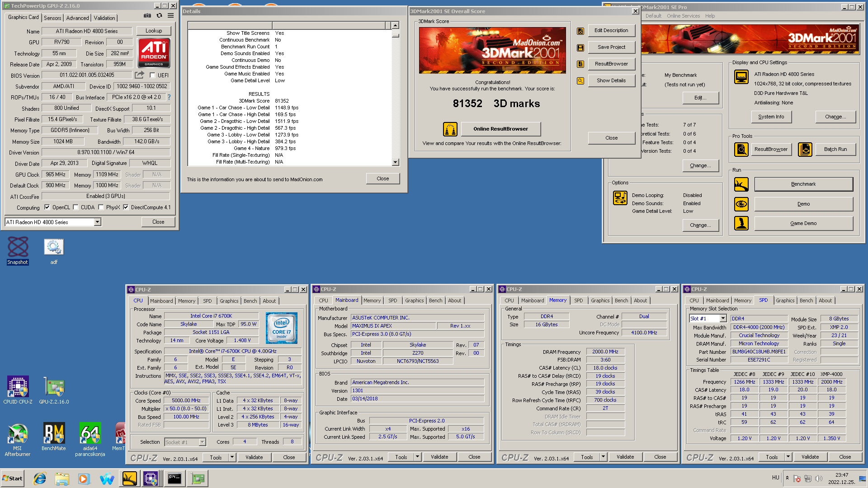Click the Game Demo icon
Screen dimensions: 868x488
click(x=741, y=223)
